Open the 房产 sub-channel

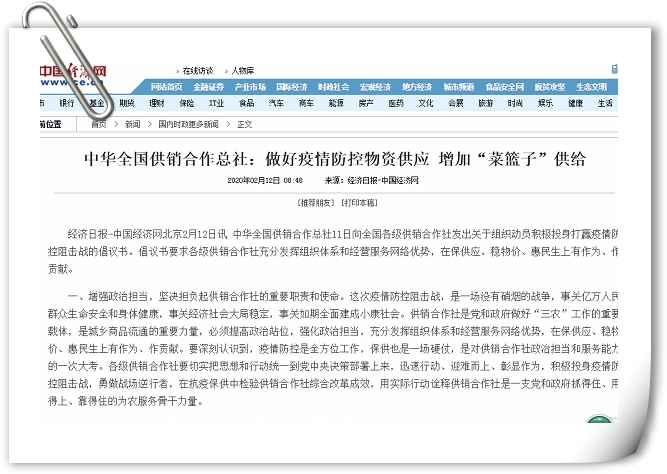[366, 103]
